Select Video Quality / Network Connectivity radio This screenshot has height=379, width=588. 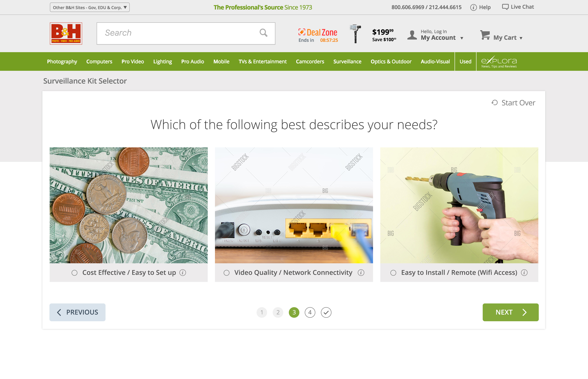pos(227,273)
